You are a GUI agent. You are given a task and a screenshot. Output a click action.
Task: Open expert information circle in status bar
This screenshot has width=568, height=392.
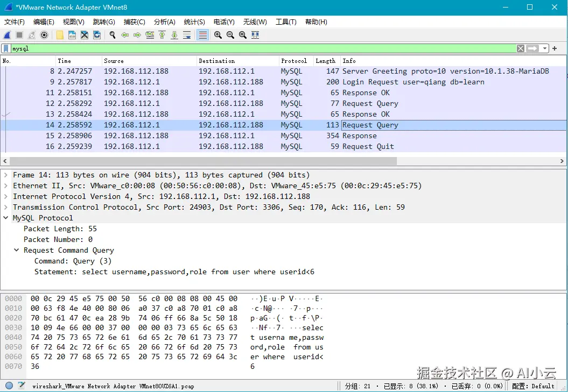pyautogui.click(x=9, y=386)
